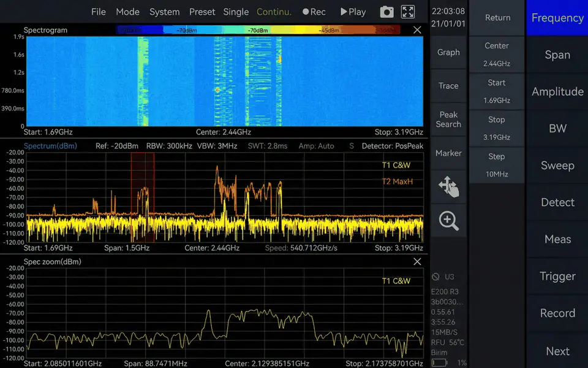Select the Amplitude tab

click(557, 91)
